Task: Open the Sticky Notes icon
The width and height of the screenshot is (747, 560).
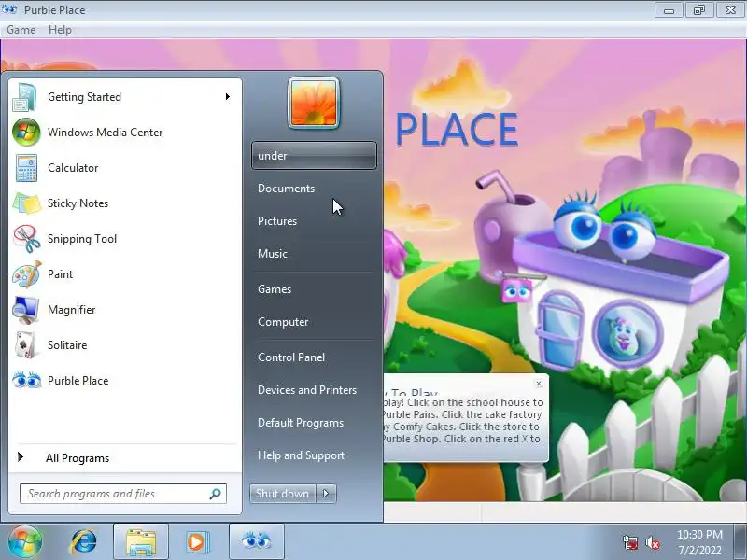Action: (27, 203)
